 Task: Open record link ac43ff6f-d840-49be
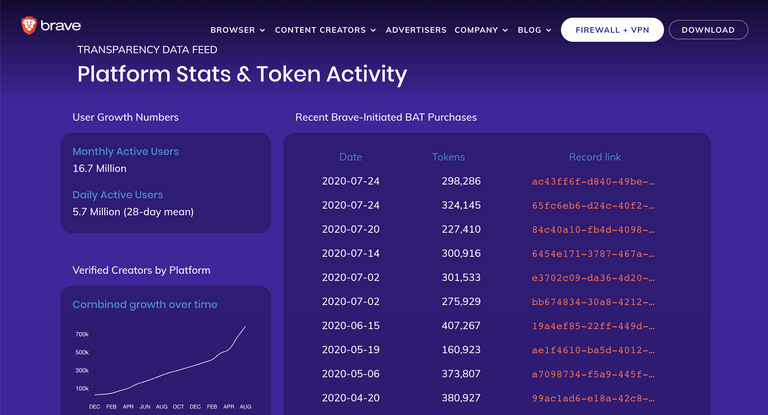593,182
